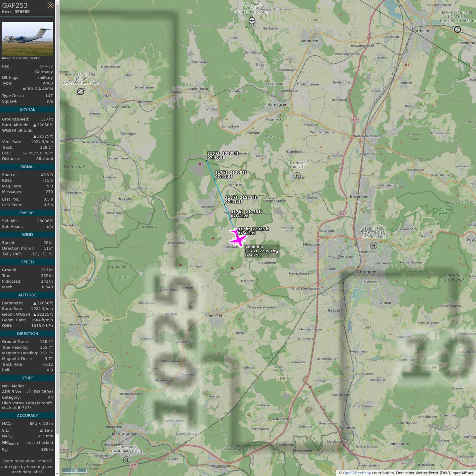Viewport: 476px width, 476px height.
Task: Click the sidebar scroll-down arrow
Action: [x=57, y=473]
